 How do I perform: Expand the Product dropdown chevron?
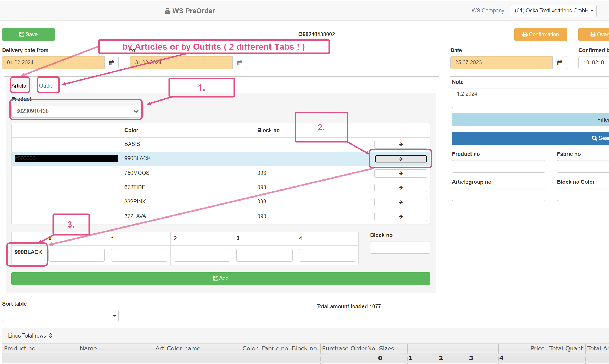click(x=136, y=111)
